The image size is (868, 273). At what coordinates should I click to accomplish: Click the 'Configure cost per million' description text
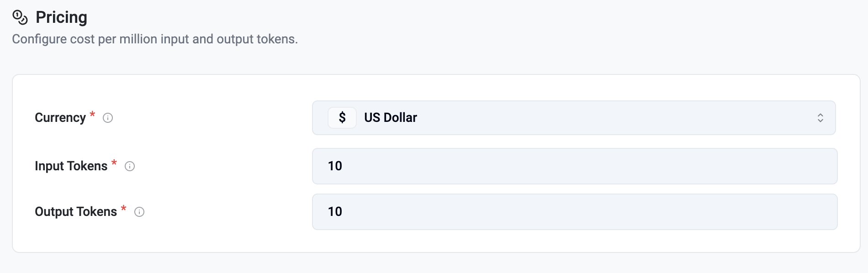pyautogui.click(x=155, y=39)
